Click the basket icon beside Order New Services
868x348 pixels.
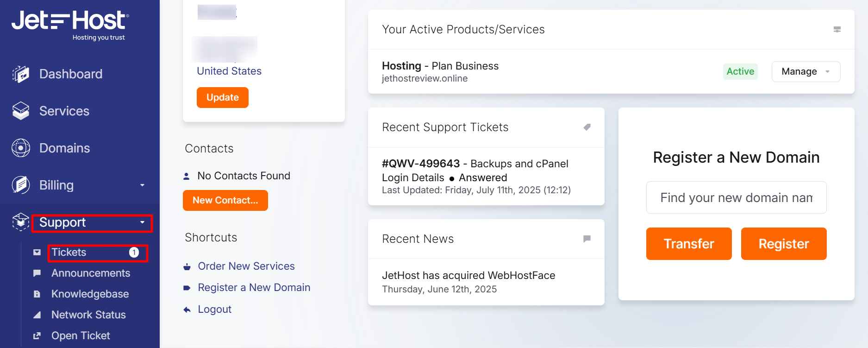click(x=187, y=266)
